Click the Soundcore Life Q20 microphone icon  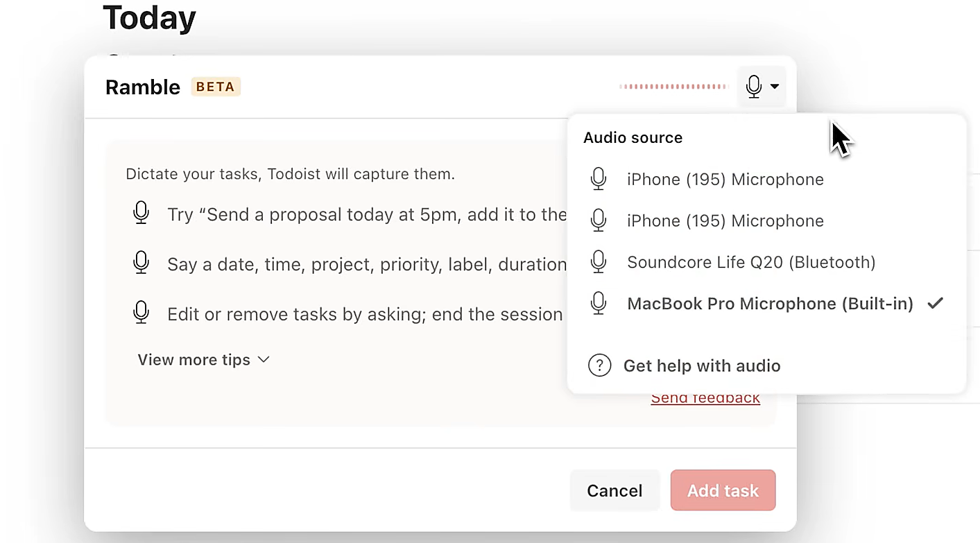tap(599, 262)
